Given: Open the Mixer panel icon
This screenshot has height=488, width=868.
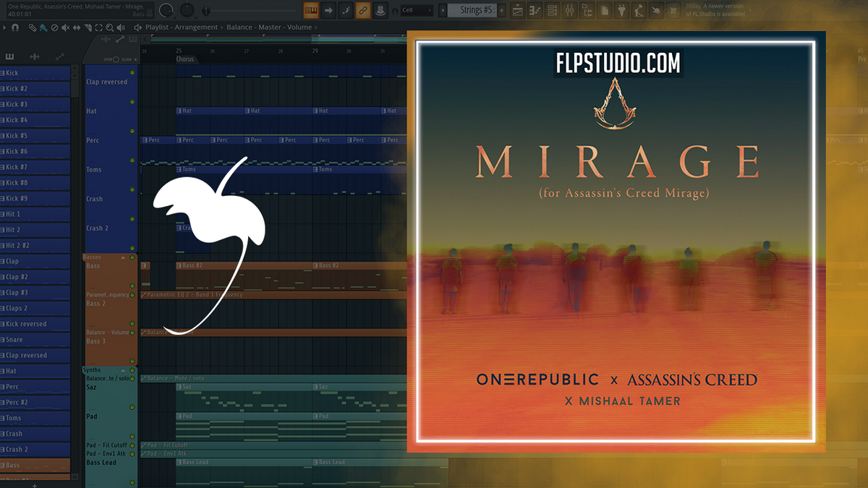Looking at the screenshot, I should click(569, 10).
